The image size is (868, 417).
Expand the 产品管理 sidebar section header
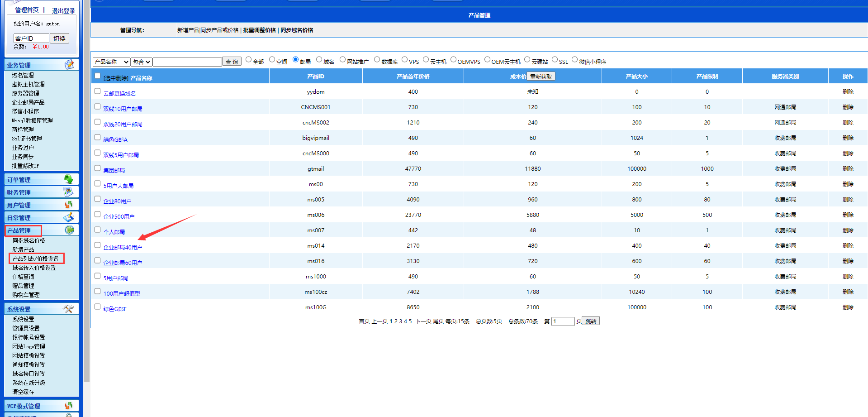(x=19, y=230)
